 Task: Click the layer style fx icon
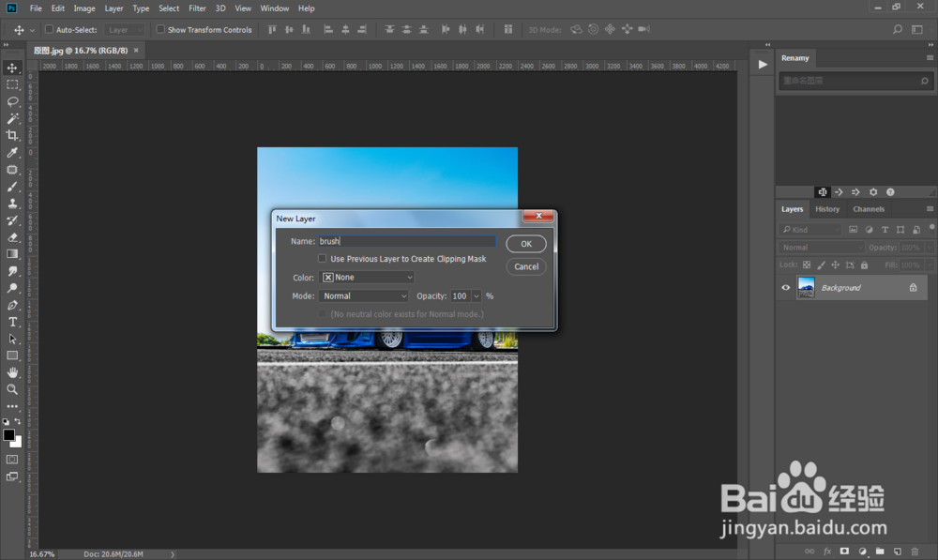827,551
